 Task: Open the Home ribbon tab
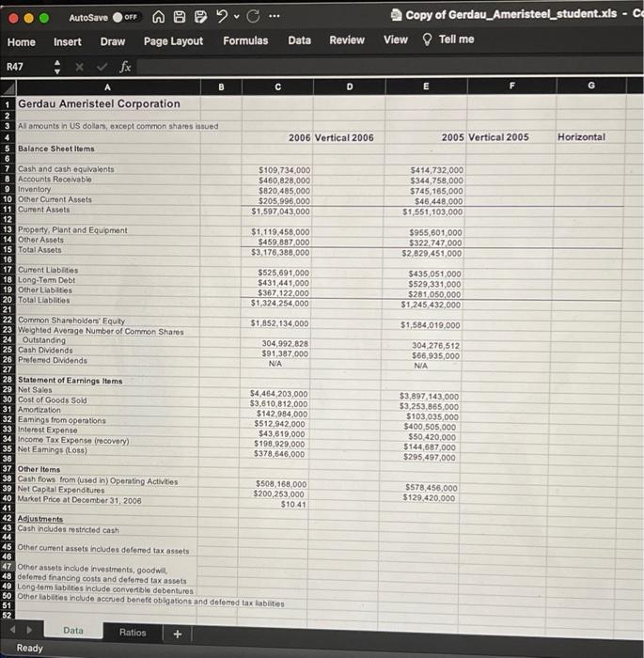coord(22,42)
